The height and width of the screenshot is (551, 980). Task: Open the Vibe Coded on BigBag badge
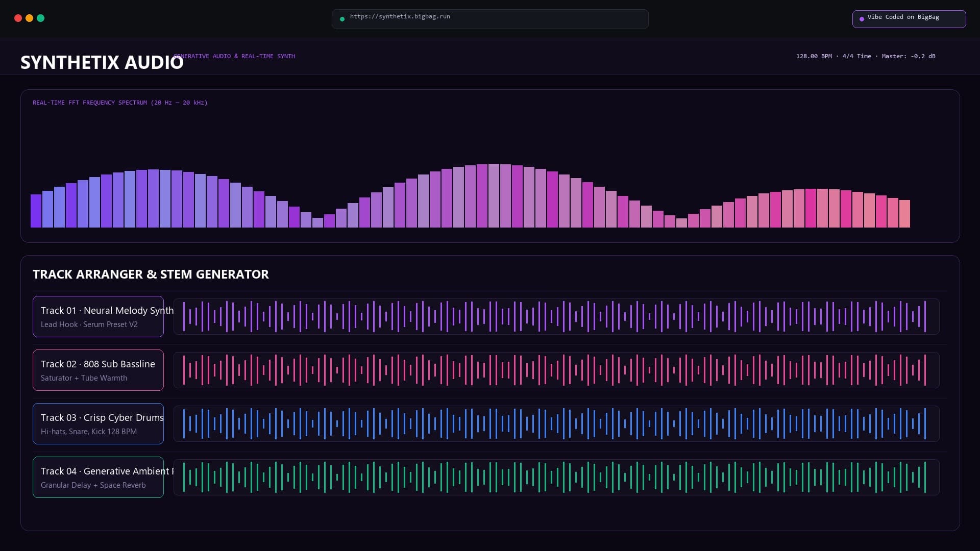(x=909, y=19)
